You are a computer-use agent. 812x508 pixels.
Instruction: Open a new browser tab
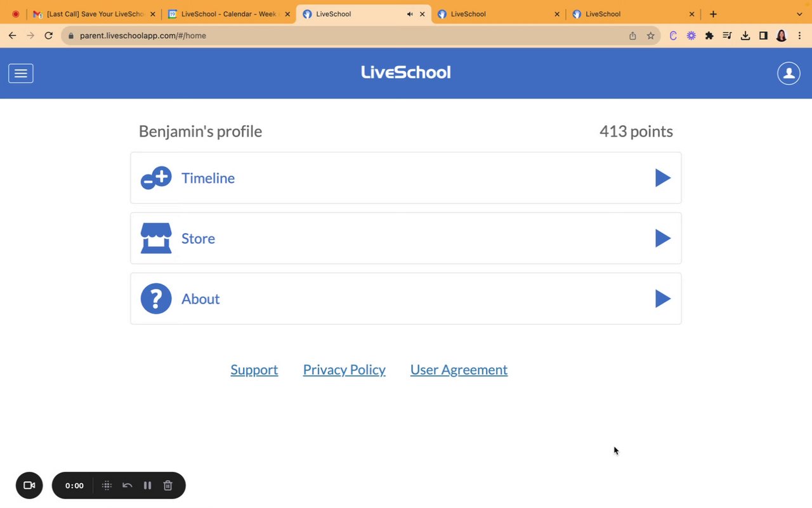[713, 14]
